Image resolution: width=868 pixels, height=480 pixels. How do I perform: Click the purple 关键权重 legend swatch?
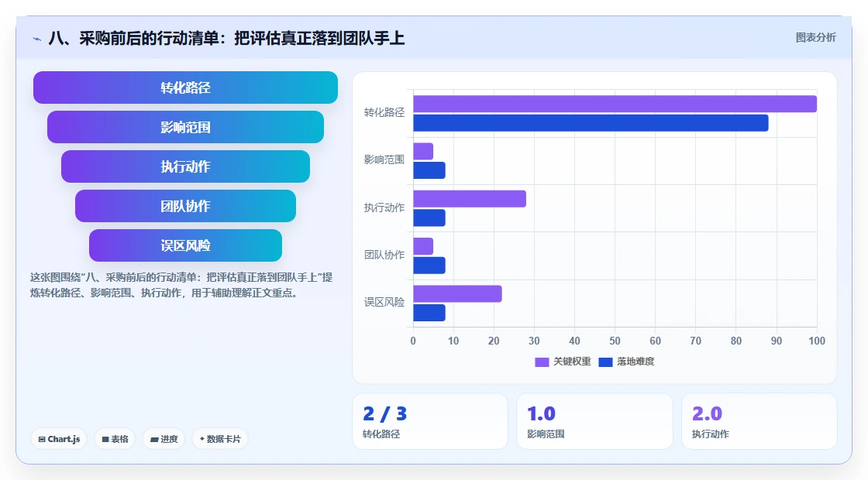pos(542,362)
